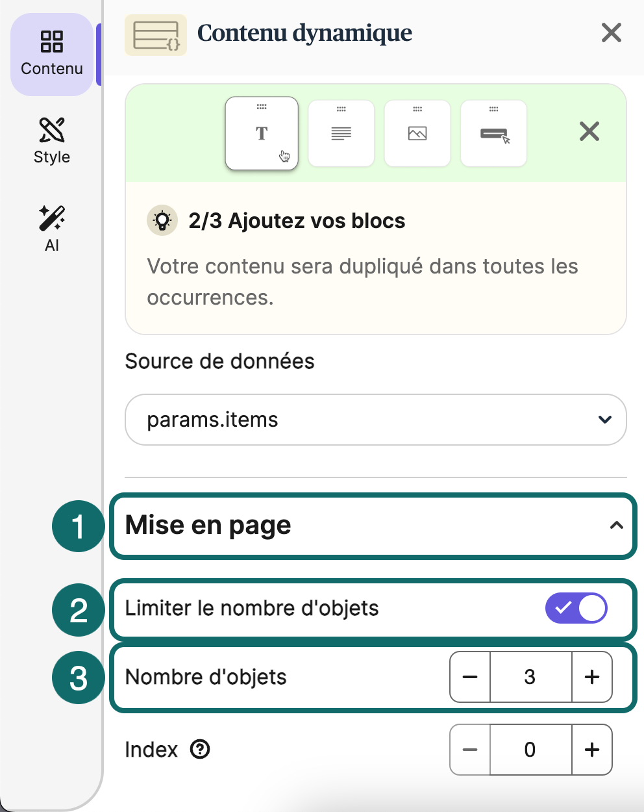Switch to the Contenu tab

pos(52,54)
